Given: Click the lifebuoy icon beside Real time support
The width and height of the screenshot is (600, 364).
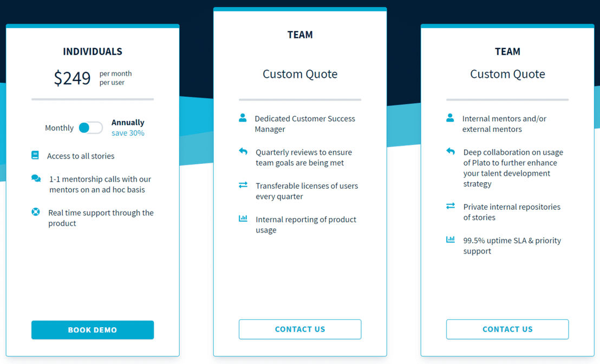Looking at the screenshot, I should click(x=36, y=212).
